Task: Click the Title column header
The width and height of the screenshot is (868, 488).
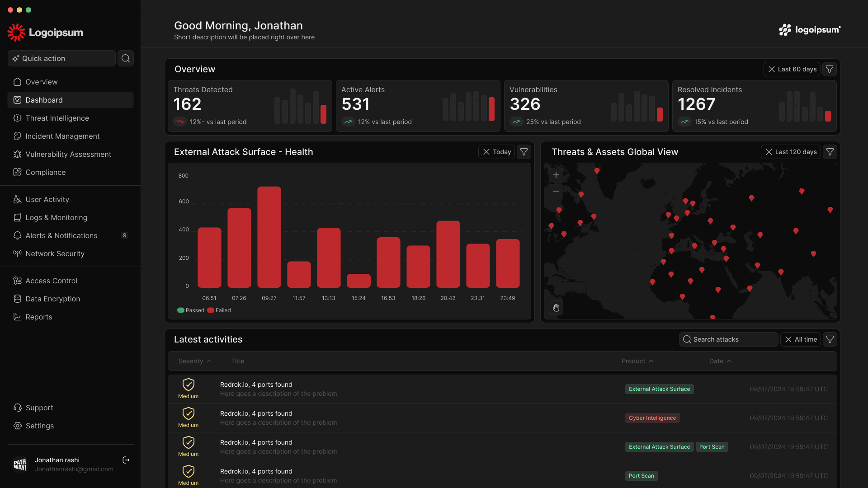Action: pos(238,361)
